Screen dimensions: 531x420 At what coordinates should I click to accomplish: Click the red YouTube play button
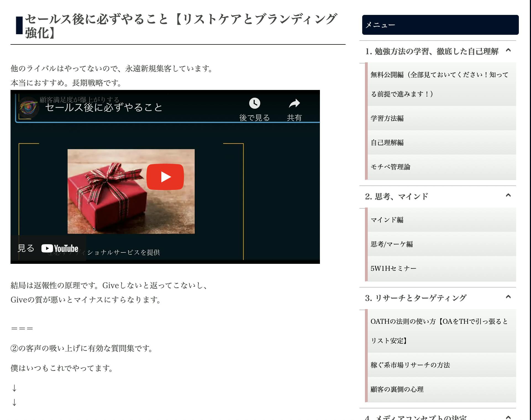[165, 177]
